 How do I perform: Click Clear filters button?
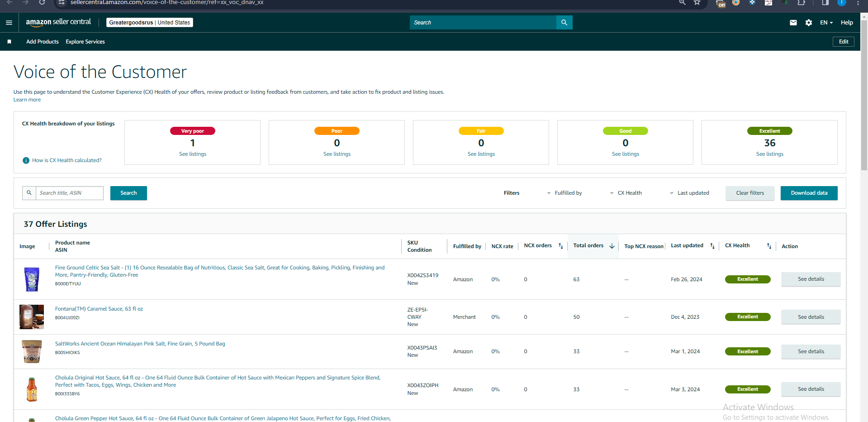tap(750, 193)
